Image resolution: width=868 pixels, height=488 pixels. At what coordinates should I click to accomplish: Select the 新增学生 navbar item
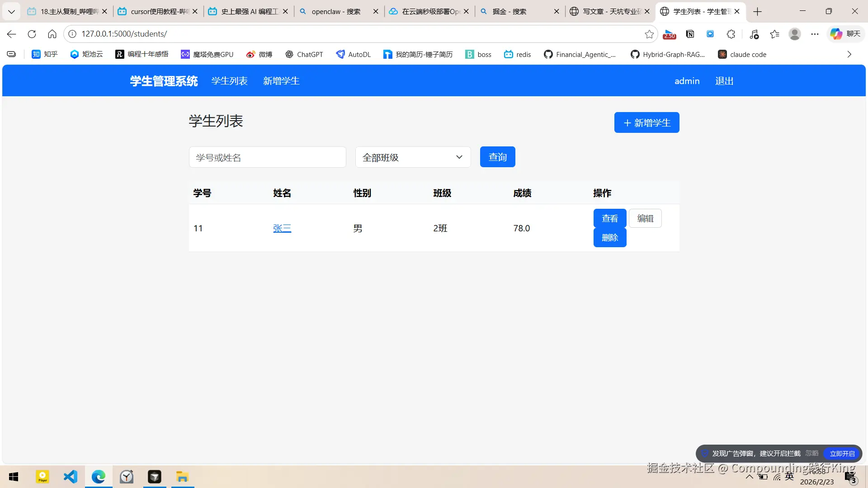coord(281,81)
